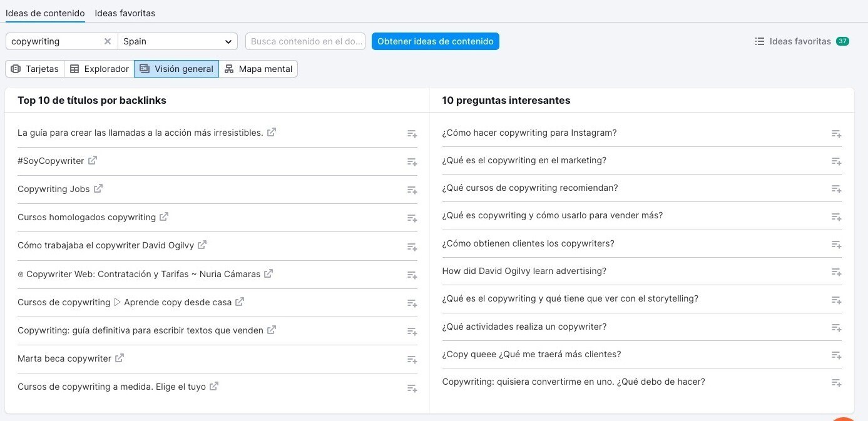Add 'Copywriting: quisiera convertirme en uno' to favorites
Image resolution: width=868 pixels, height=421 pixels.
(836, 383)
